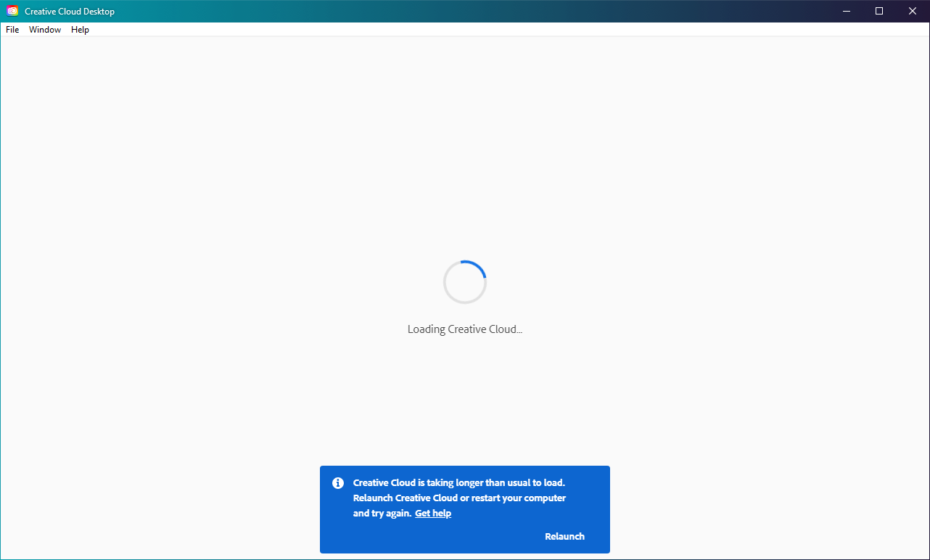Click the minimize icon in the title bar
Screen dimensions: 930x560
coord(846,11)
